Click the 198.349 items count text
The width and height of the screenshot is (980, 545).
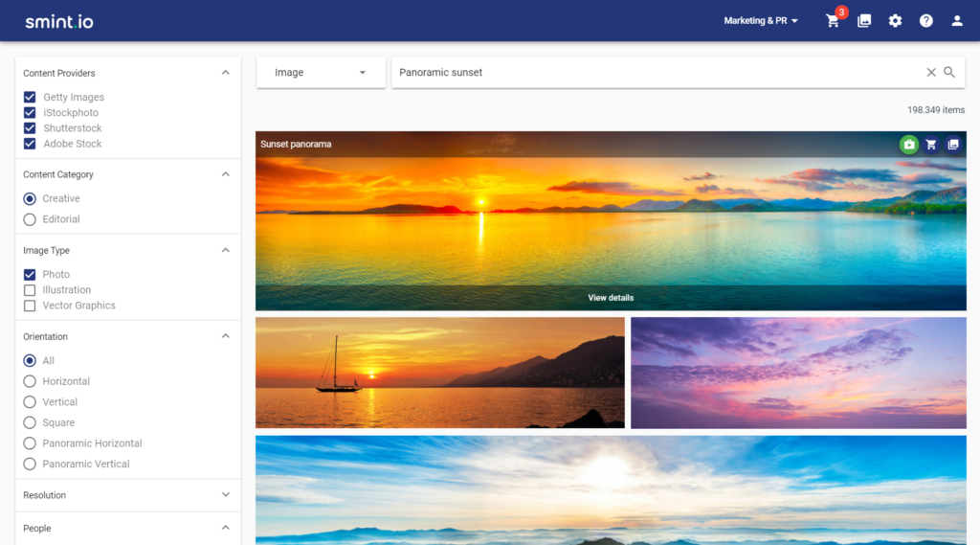click(x=936, y=110)
